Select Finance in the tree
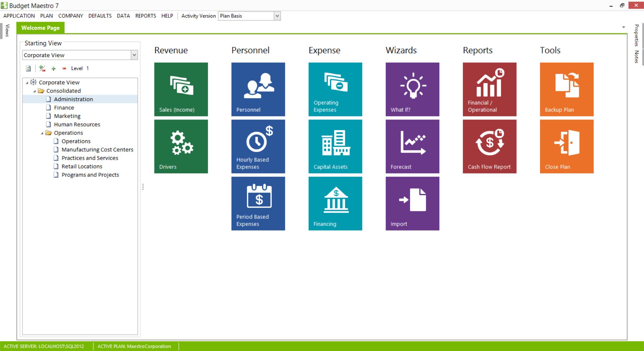644x351 pixels. coord(64,108)
